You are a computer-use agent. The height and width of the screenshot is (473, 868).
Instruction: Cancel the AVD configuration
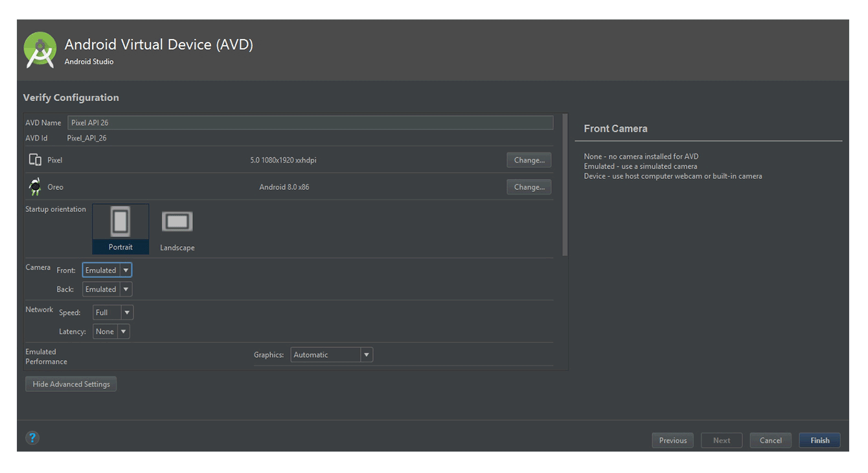tap(771, 441)
